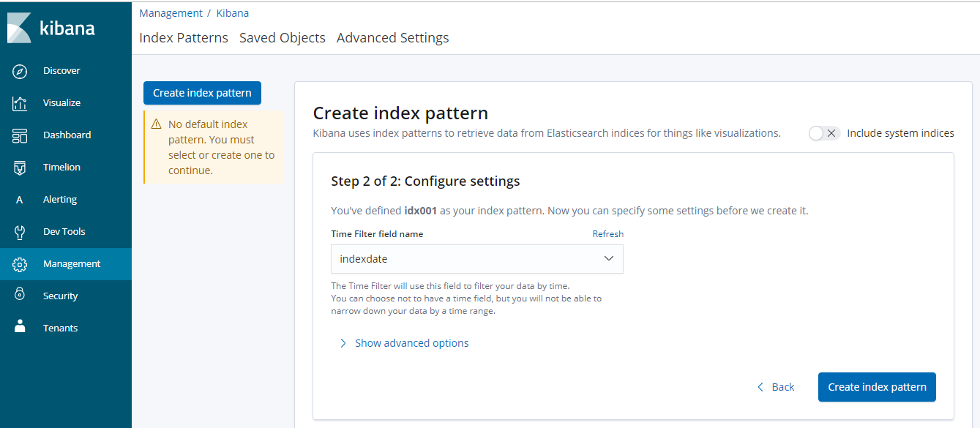Click the Timelion shield icon
The image size is (980, 428).
20,168
